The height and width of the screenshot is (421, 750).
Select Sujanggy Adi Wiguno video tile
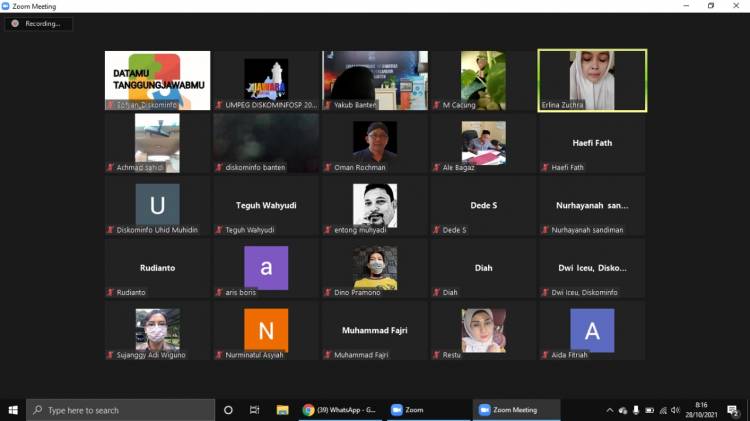[157, 331]
